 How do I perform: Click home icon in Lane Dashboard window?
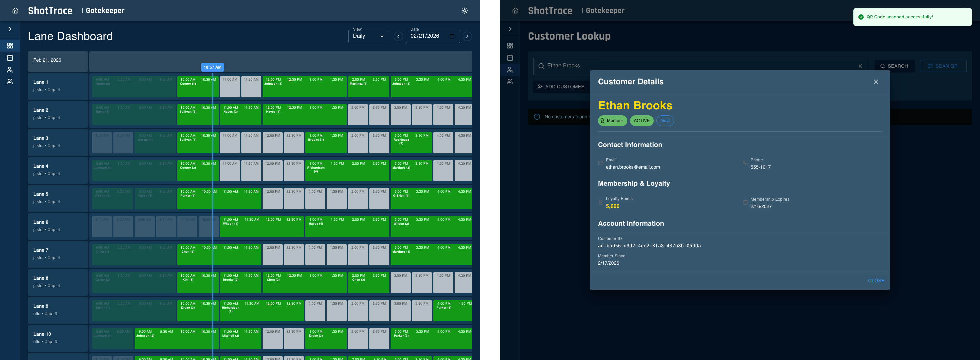tap(15, 11)
